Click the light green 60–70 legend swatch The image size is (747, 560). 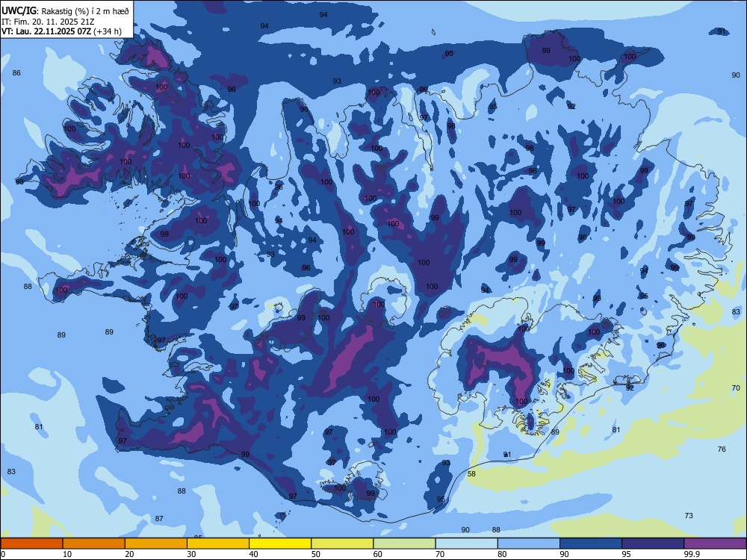(404, 544)
